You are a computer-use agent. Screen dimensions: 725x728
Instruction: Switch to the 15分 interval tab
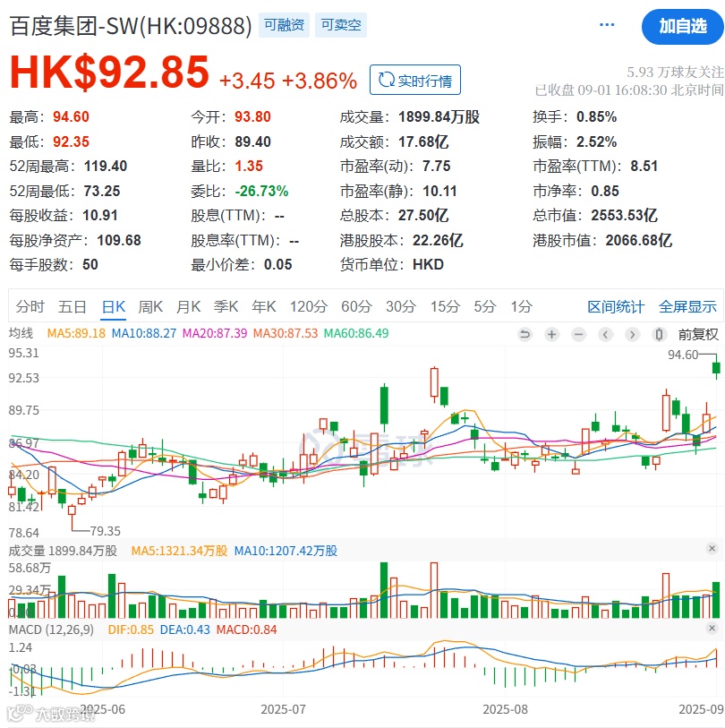click(445, 306)
